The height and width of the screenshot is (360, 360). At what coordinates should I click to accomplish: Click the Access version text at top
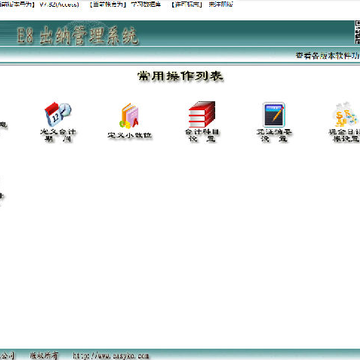pos(59,5)
